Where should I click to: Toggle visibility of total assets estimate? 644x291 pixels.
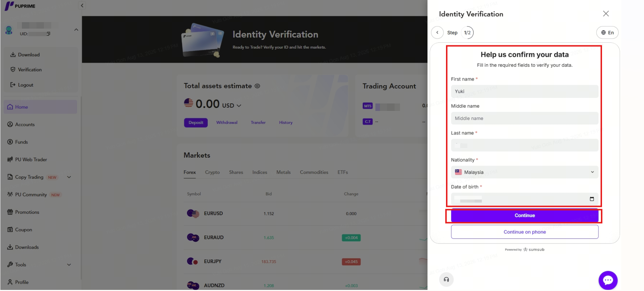coord(257,86)
